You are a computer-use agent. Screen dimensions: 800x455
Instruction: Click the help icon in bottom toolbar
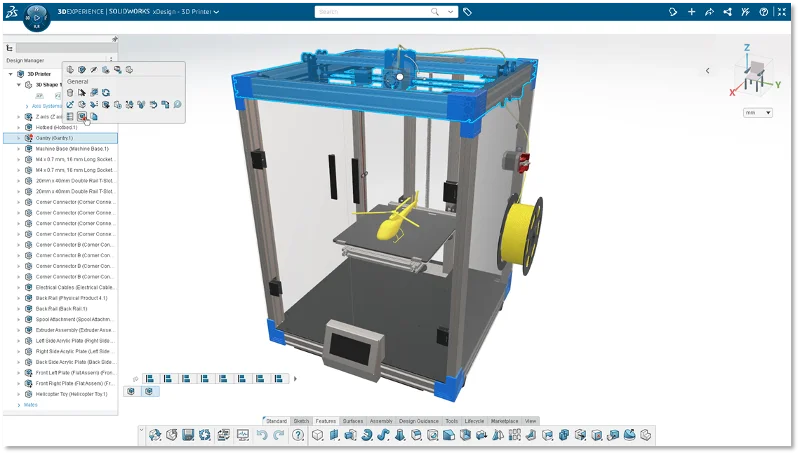297,435
